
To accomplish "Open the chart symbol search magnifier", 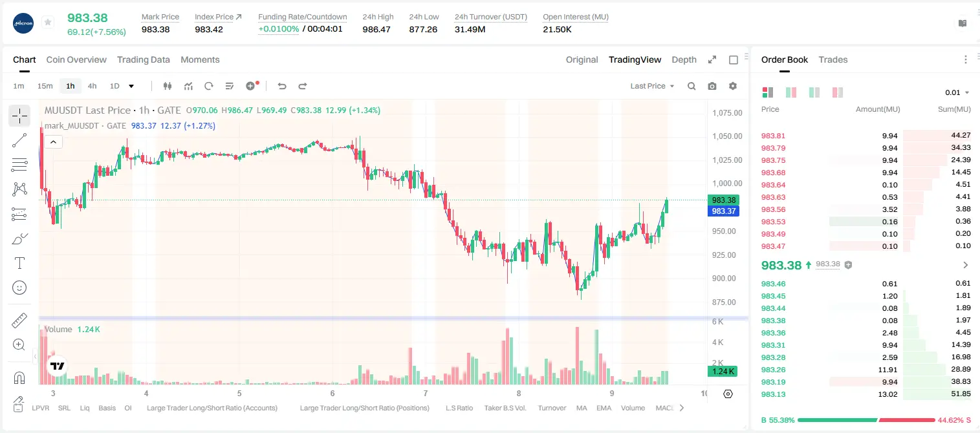I will pos(691,86).
